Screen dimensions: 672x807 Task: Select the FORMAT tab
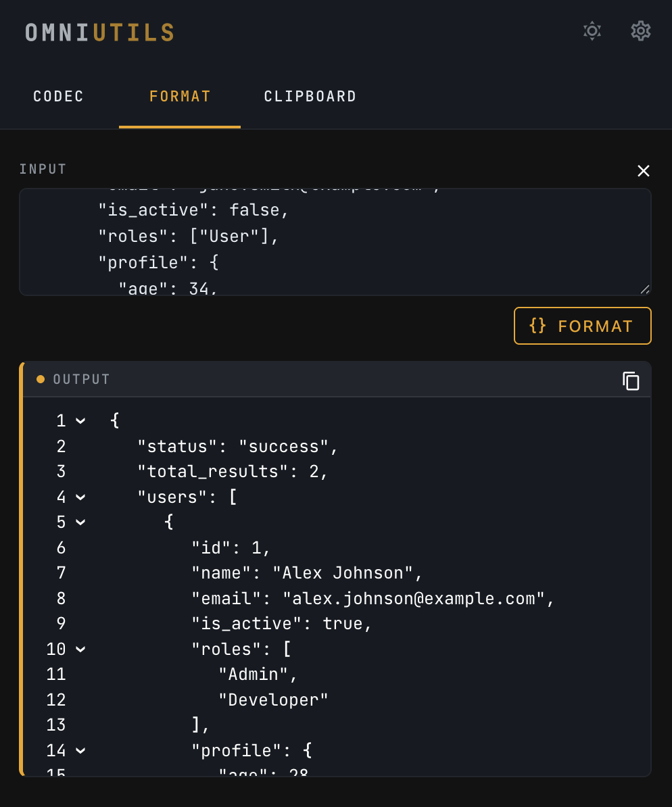pyautogui.click(x=180, y=96)
